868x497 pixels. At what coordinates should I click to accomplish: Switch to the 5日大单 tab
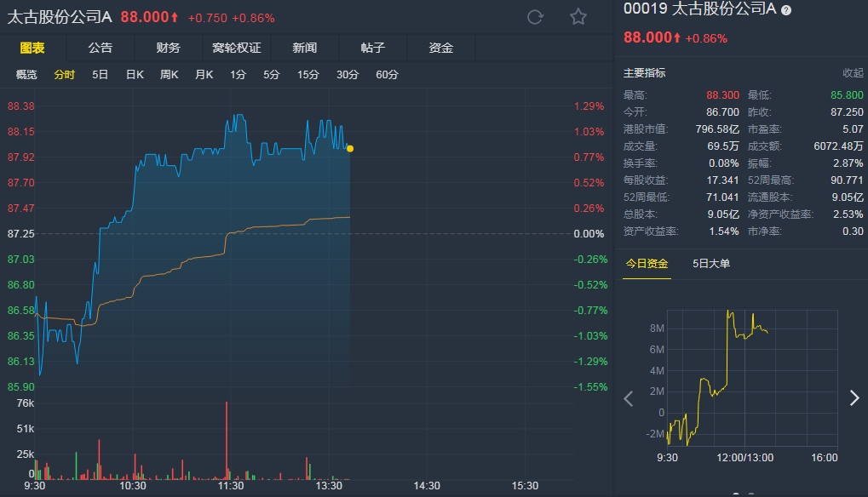(711, 264)
